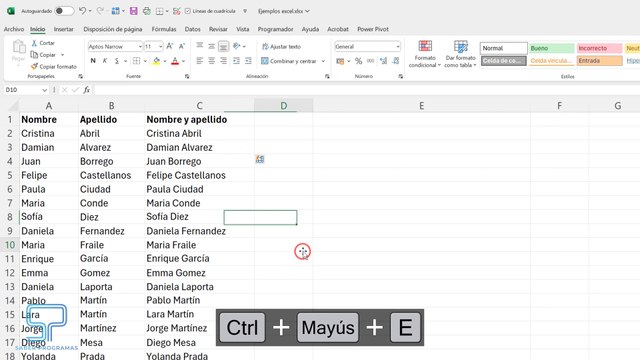This screenshot has height=360, width=640.
Task: Increase font size with larger A icon
Action: click(170, 47)
